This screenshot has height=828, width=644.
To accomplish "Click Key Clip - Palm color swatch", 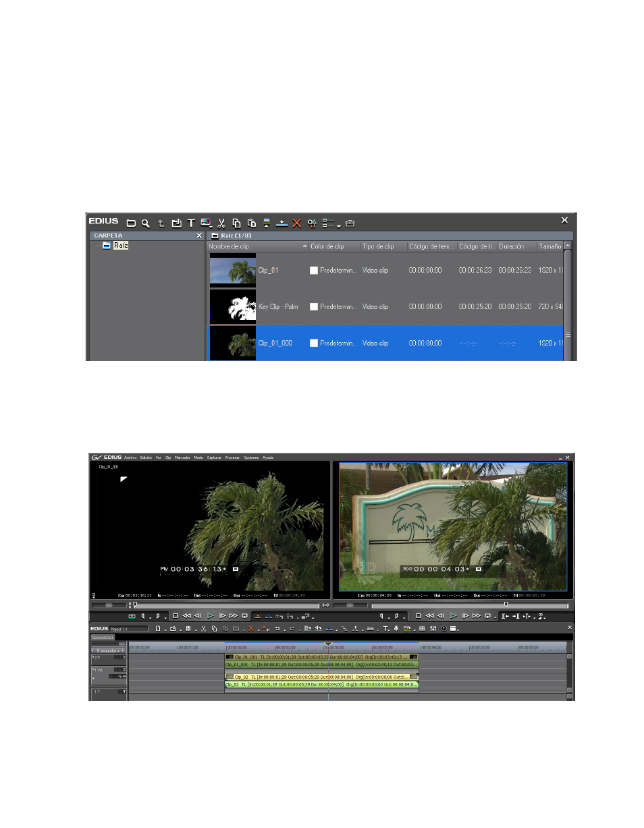I will click(x=314, y=306).
